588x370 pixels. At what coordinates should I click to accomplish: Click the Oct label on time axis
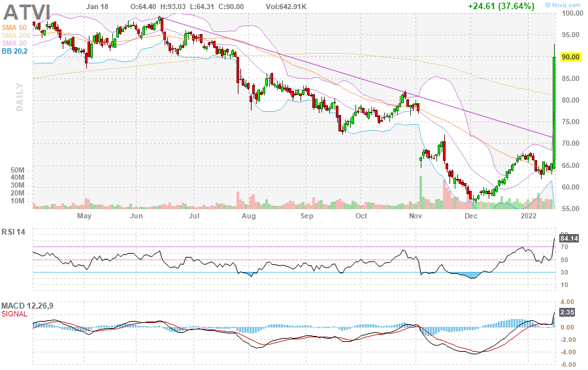click(x=361, y=216)
